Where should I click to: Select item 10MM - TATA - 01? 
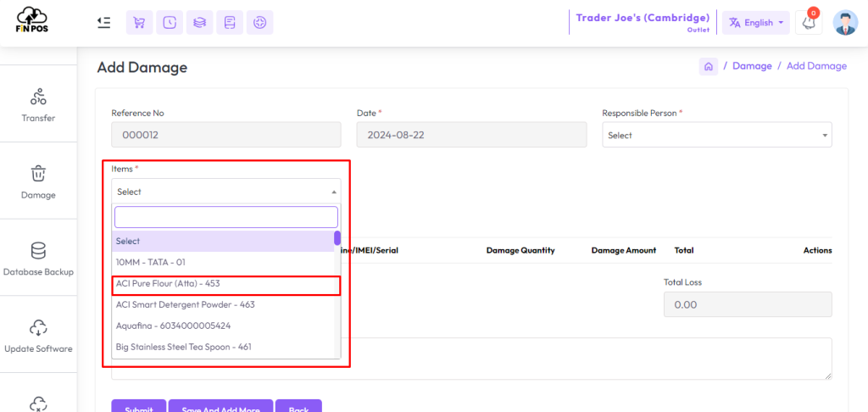coord(223,263)
